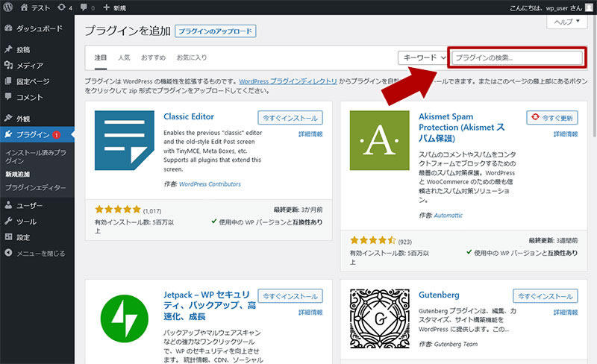This screenshot has width=597, height=364.
Task: Open 詳細情報 for Jetpack
Action: point(310,313)
